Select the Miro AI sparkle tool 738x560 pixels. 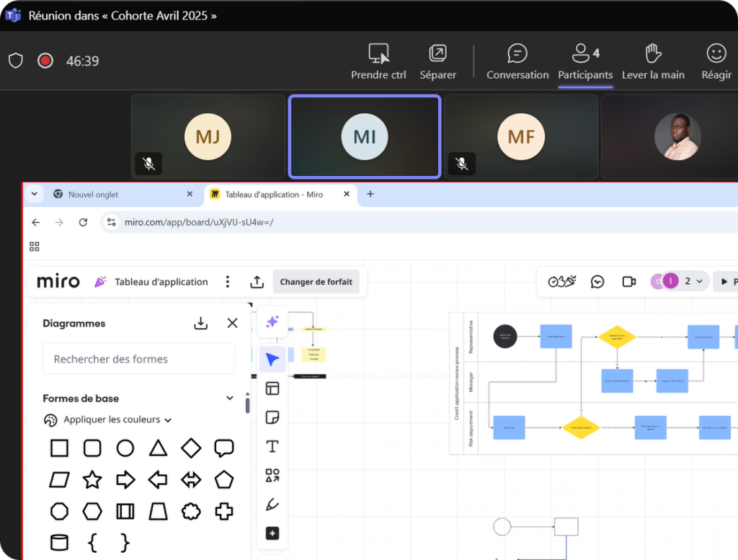pyautogui.click(x=272, y=322)
